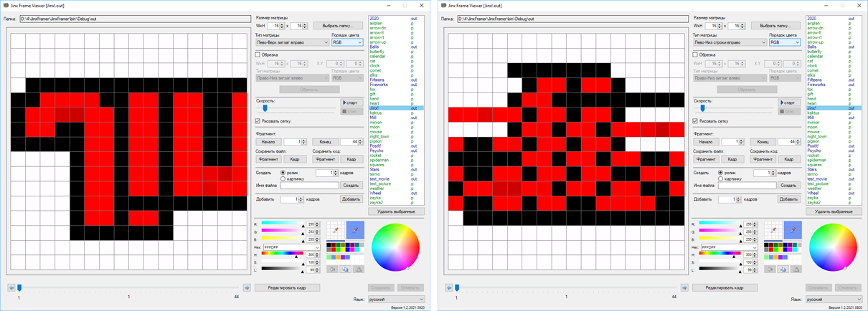Open Hex FFFDFF dropdown in left window
The height and width of the screenshot is (311, 868).
[291, 247]
